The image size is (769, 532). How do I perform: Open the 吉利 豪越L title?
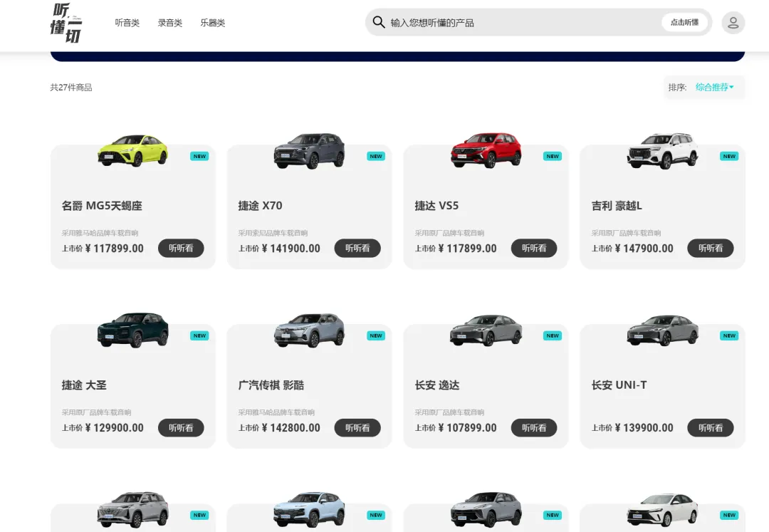[617, 206]
